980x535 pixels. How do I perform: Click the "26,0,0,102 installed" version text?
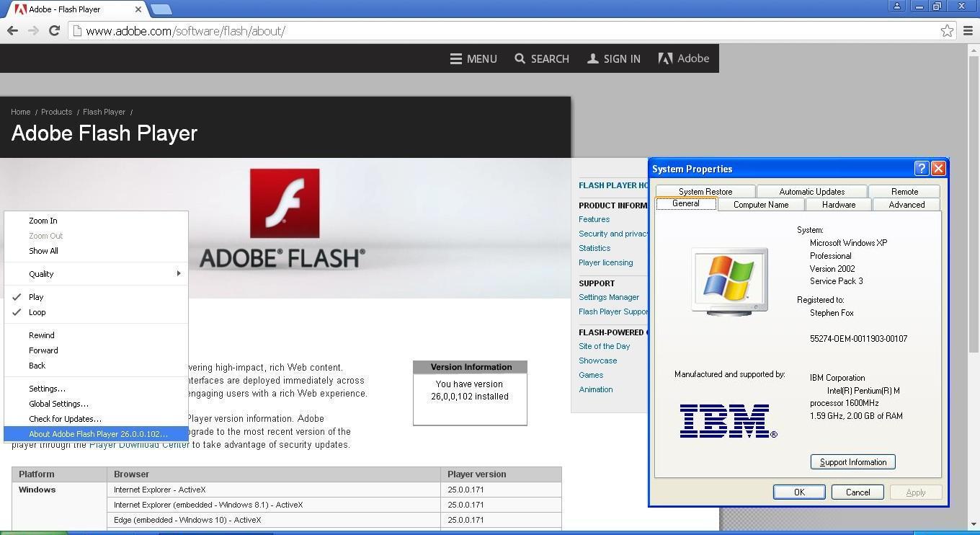470,397
